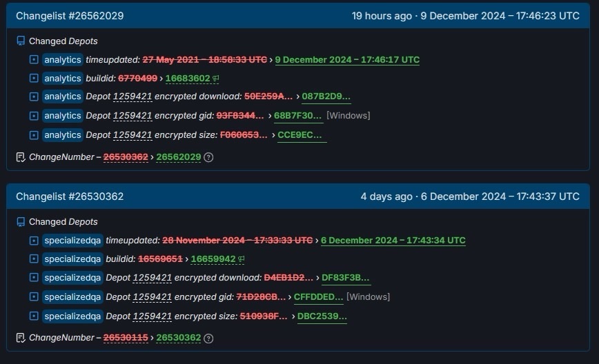
Task: Open the Changelist #26562029 header link
Action: pos(70,16)
